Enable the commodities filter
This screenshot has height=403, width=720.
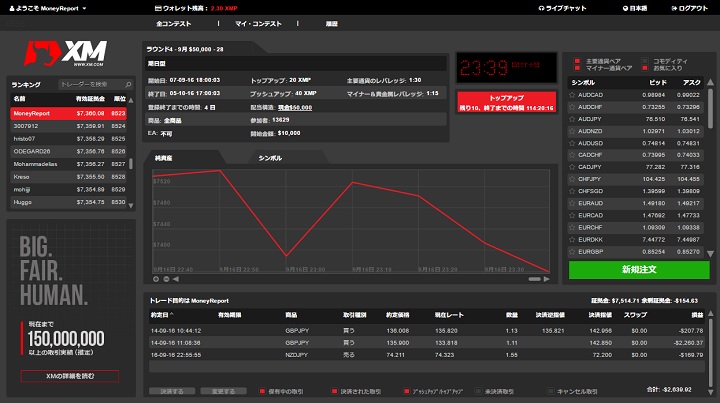[645, 61]
